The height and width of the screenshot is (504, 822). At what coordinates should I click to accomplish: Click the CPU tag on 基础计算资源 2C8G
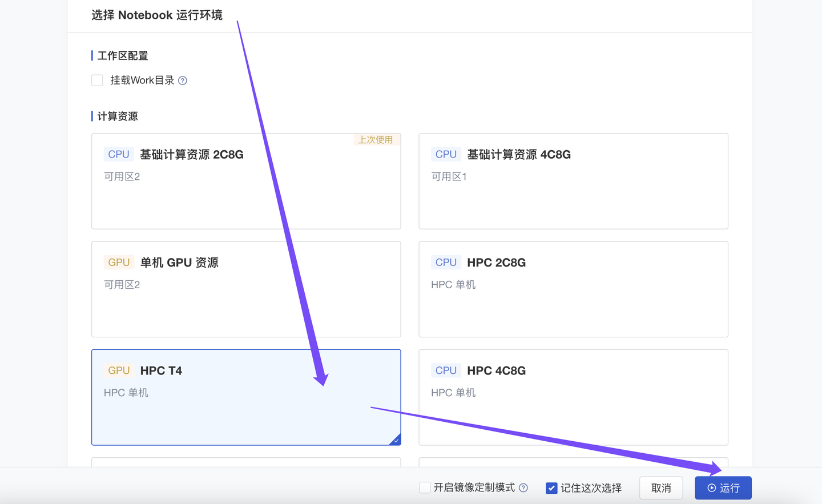[119, 154]
